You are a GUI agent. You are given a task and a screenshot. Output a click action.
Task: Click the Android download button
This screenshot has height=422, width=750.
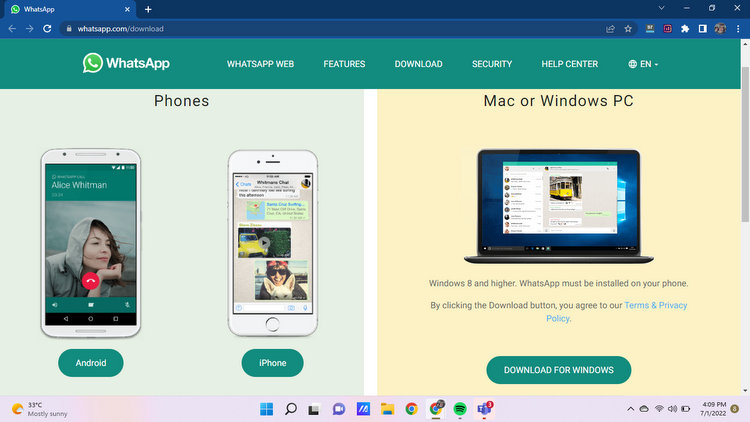pyautogui.click(x=91, y=363)
